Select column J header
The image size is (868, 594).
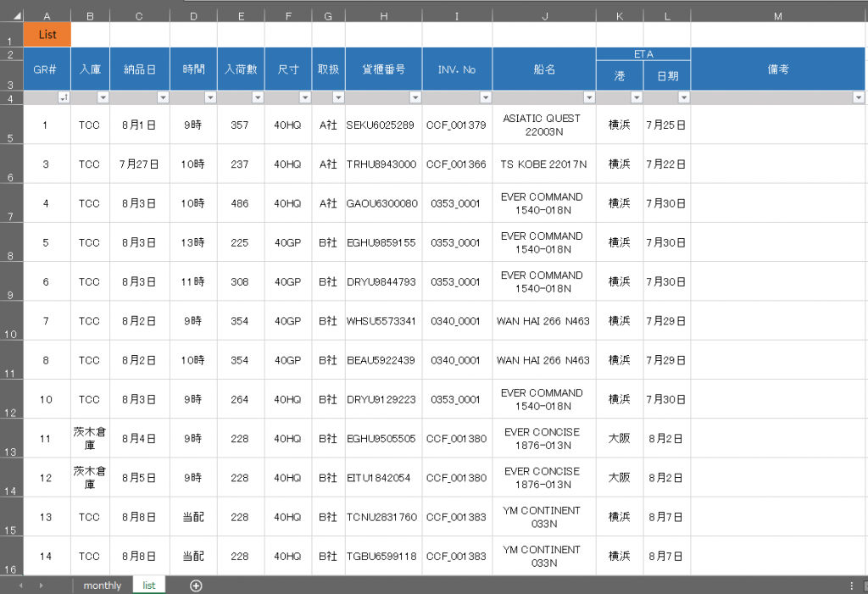click(x=544, y=16)
